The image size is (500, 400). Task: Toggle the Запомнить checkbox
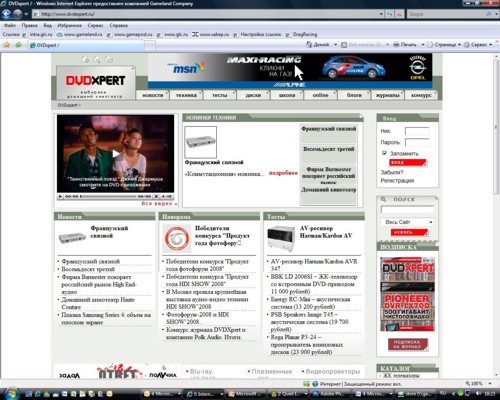pos(384,153)
